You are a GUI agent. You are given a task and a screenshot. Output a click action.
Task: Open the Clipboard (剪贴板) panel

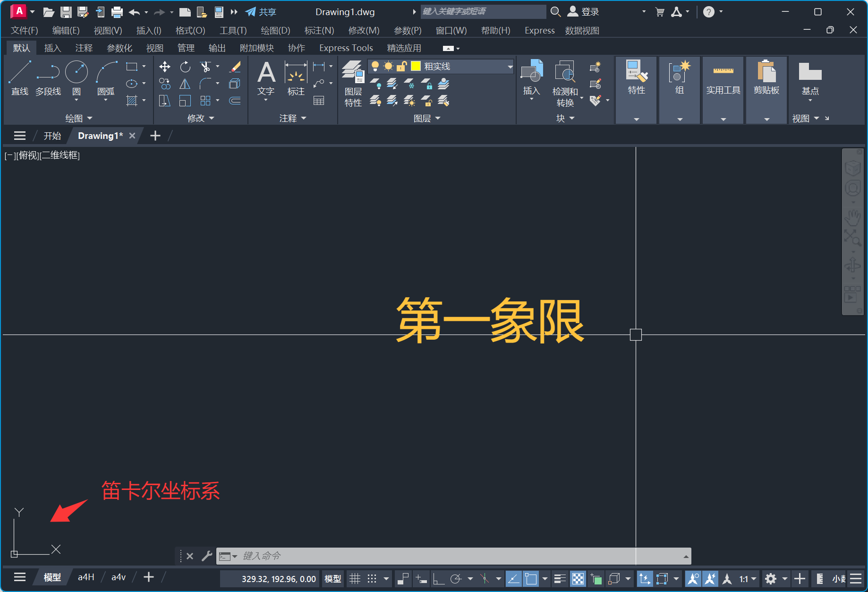(x=766, y=78)
